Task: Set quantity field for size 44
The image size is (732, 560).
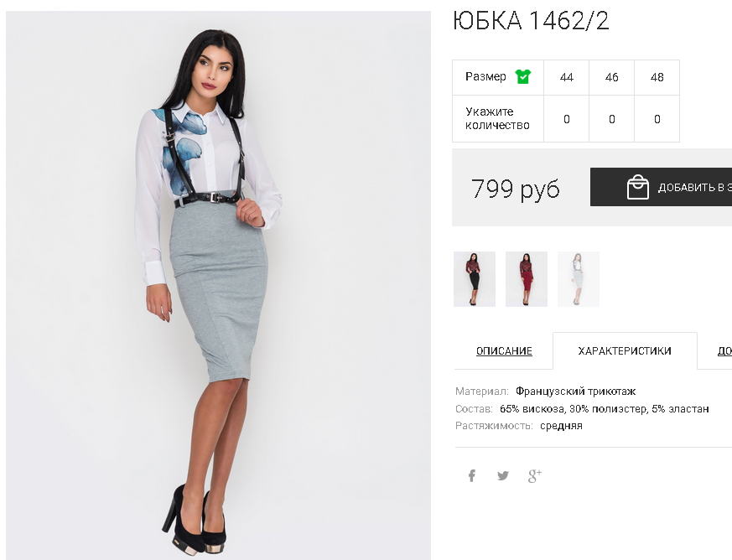Action: [x=566, y=119]
